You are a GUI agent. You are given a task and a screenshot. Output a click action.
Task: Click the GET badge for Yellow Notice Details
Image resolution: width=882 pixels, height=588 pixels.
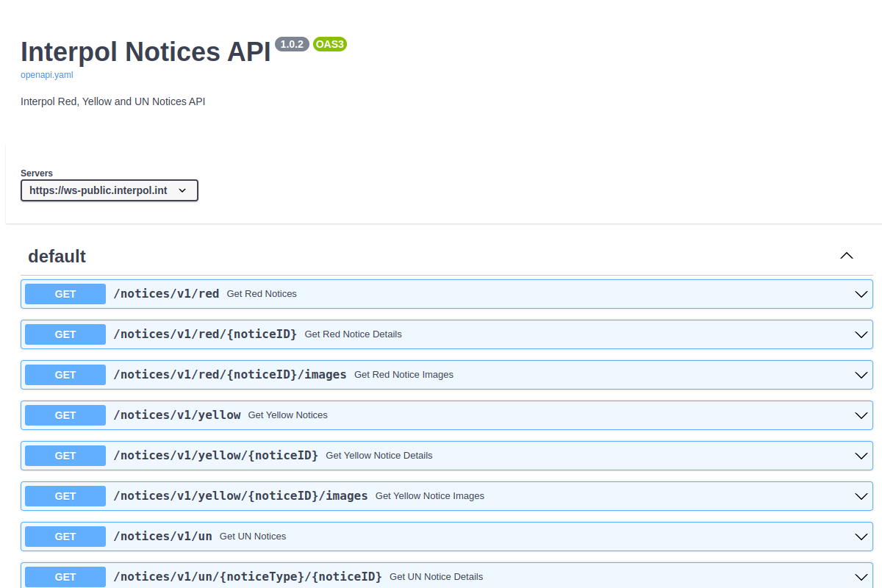[65, 456]
